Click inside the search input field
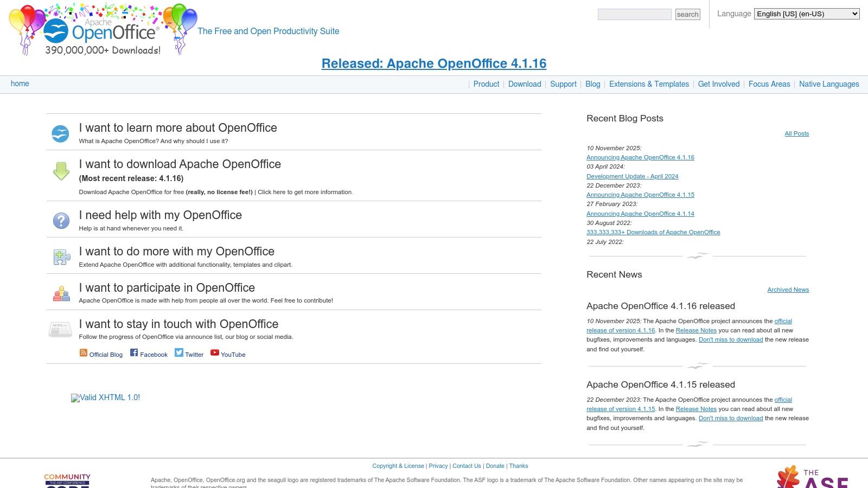This screenshot has height=488, width=868. [634, 14]
